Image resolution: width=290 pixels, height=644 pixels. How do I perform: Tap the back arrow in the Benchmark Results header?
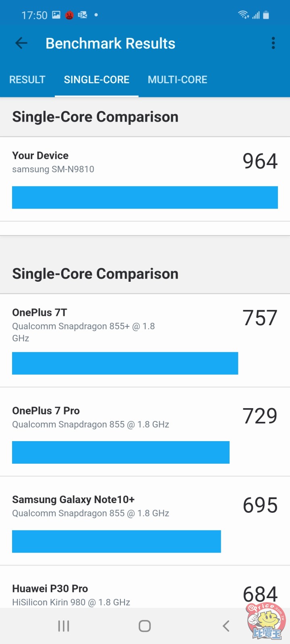(21, 43)
